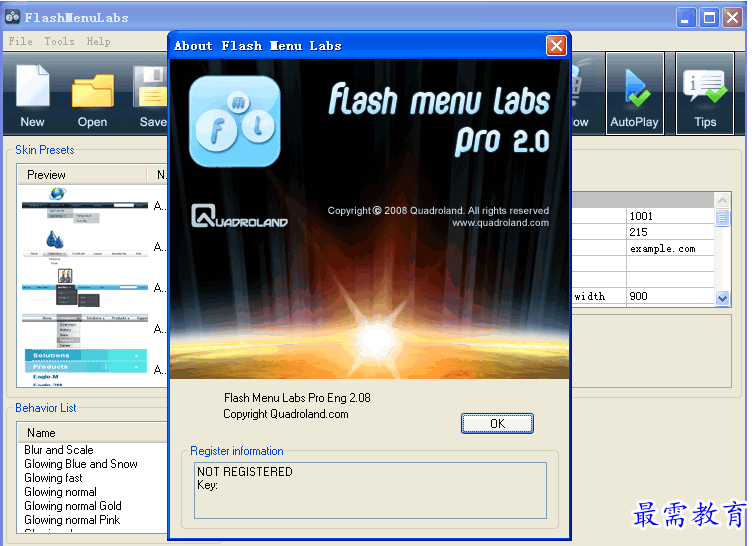Click the FlashMenuLabs title bar app icon
This screenshot has height=546, width=755.
point(13,17)
